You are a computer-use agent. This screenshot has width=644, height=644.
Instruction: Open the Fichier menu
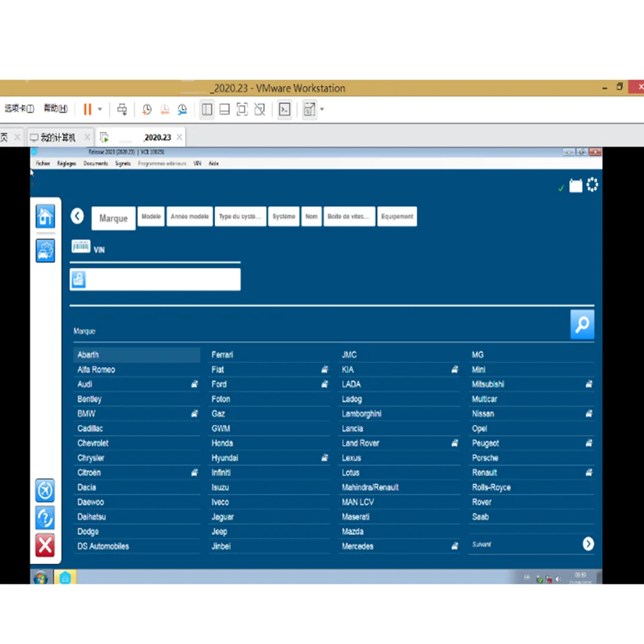[43, 164]
